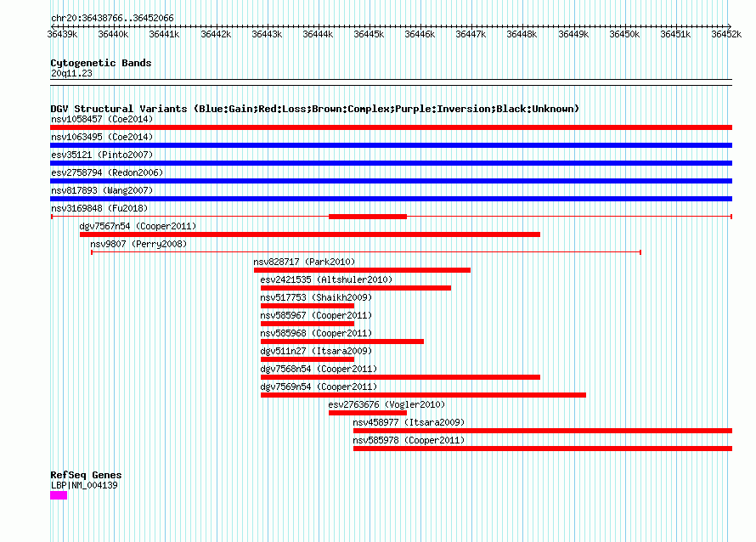
Task: Click the dgv7569n54 (Cooper2011) loss bar
Action: point(423,395)
